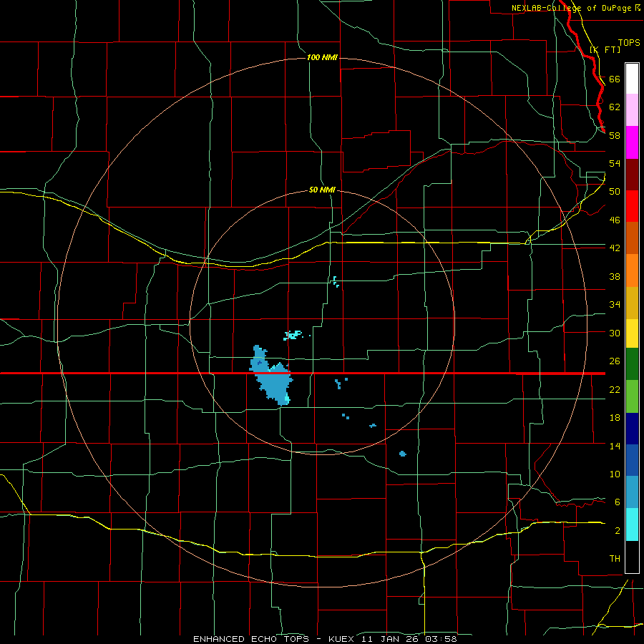The width and height of the screenshot is (644, 644).
Task: Click the medium blue 10-14 legend band
Action: tap(632, 460)
